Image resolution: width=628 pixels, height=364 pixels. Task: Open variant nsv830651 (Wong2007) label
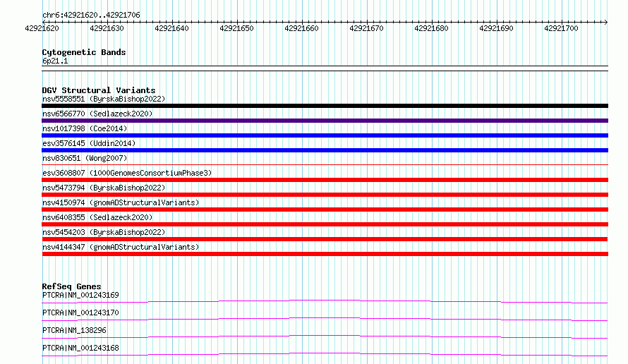[x=85, y=158]
